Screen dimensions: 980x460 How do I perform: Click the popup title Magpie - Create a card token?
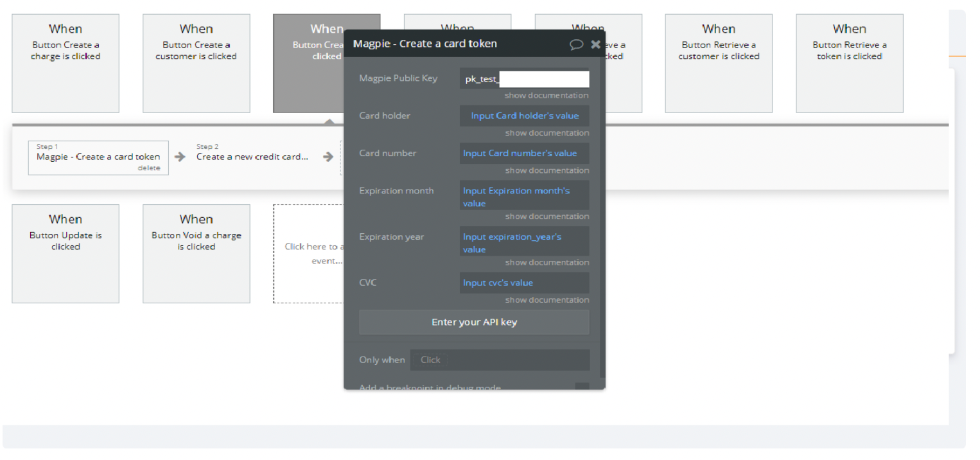point(425,44)
